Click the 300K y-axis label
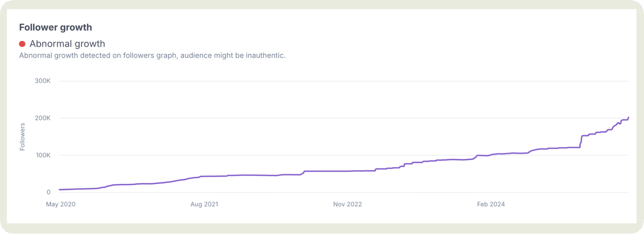Image resolution: width=644 pixels, height=234 pixels. click(x=43, y=81)
